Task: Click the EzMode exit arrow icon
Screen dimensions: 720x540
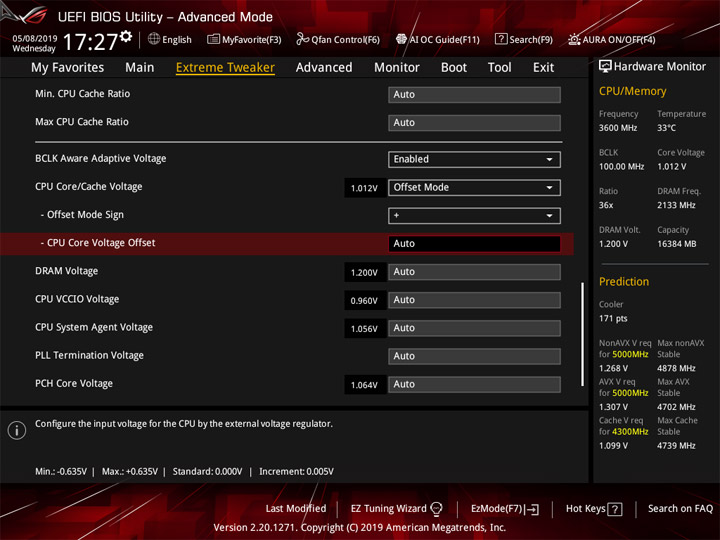Action: tap(533, 509)
